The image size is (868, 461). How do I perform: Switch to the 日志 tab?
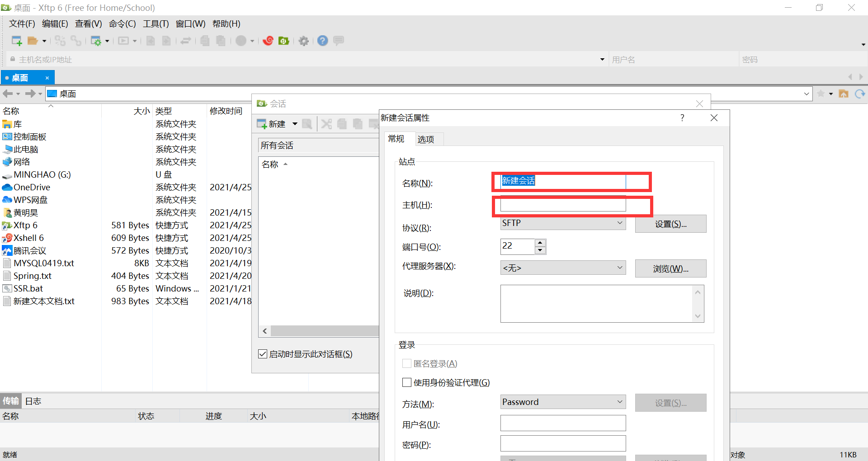pos(33,401)
